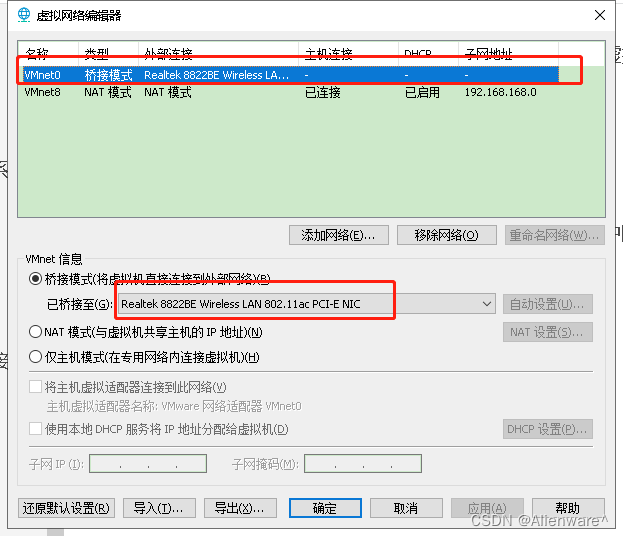This screenshot has width=623, height=536.
Task: Click the 已连接 host connection cell
Action: tap(323, 92)
